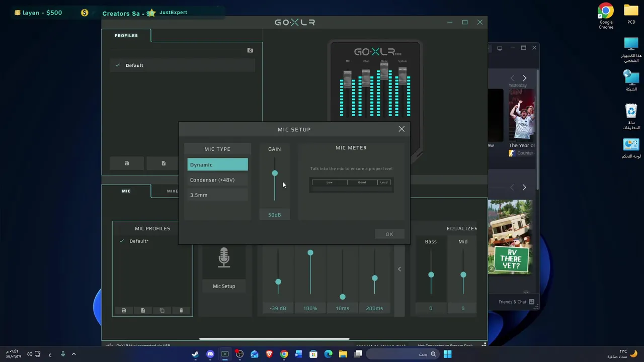Open The Year of game thumbnail in Steam
644x362 pixels.
[522, 115]
